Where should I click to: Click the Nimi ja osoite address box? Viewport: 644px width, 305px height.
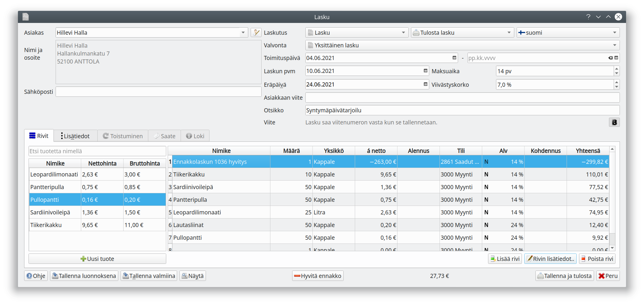click(158, 62)
